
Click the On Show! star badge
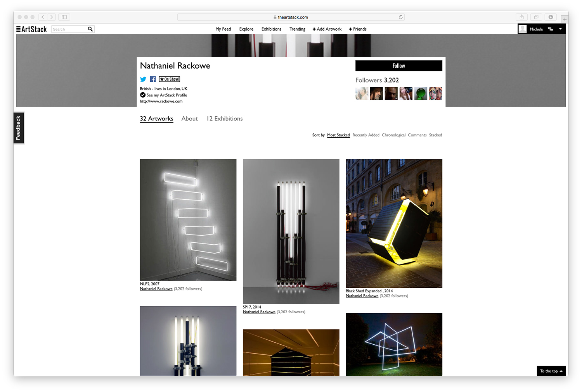(170, 79)
